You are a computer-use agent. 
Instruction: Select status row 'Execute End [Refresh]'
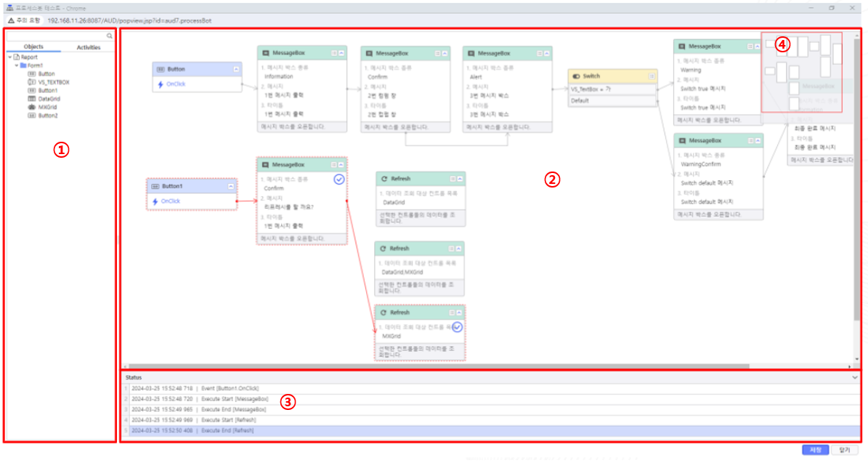491,431
